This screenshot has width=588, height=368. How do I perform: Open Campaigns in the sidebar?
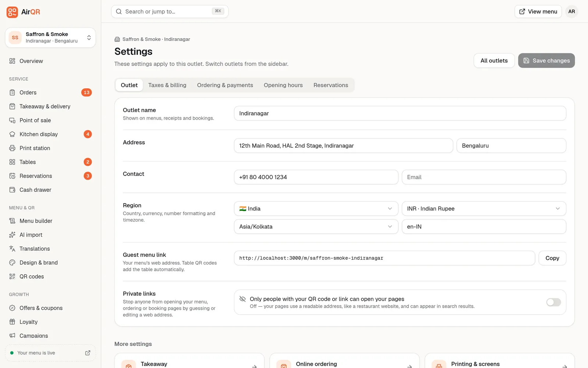click(x=50, y=336)
